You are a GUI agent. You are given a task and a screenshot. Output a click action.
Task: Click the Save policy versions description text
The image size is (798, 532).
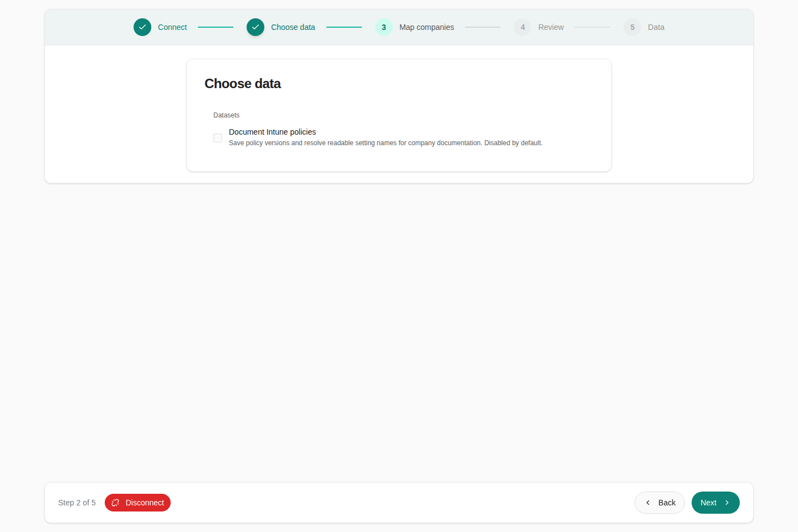tap(386, 143)
